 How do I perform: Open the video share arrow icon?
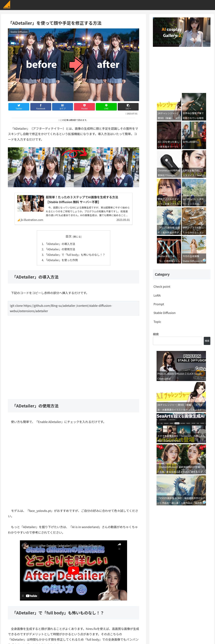point(119,544)
